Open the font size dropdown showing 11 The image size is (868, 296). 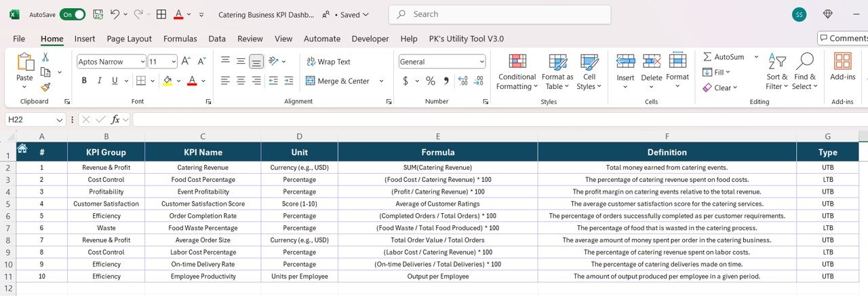click(173, 62)
